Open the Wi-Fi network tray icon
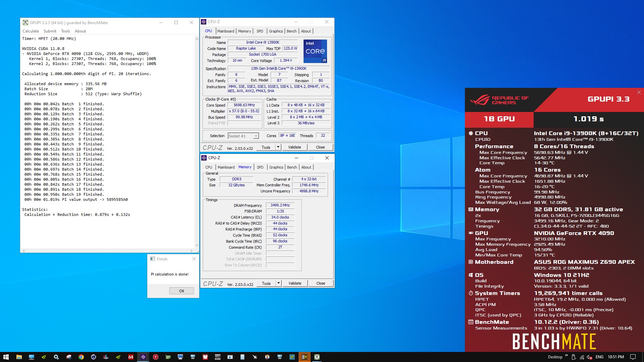Viewport: 644px width, 362px height. pos(582,357)
